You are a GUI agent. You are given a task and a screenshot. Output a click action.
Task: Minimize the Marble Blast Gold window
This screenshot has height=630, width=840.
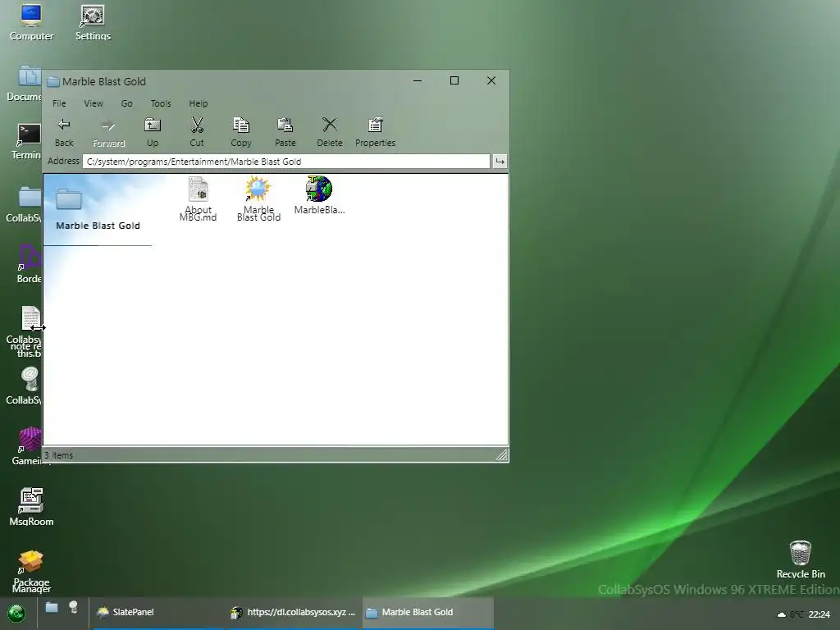click(418, 81)
